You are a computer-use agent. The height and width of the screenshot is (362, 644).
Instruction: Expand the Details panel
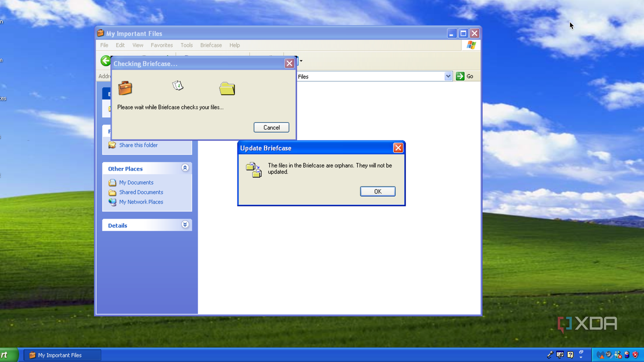185,224
